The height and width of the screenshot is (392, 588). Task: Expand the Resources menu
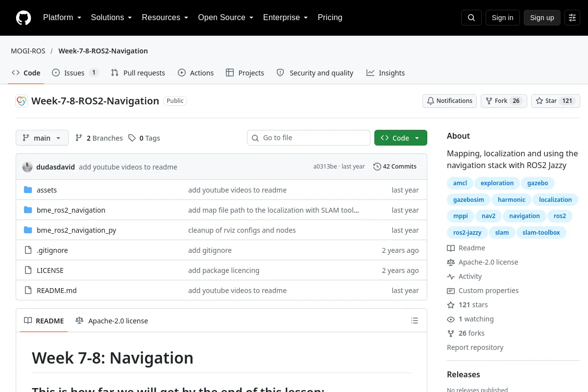click(165, 18)
